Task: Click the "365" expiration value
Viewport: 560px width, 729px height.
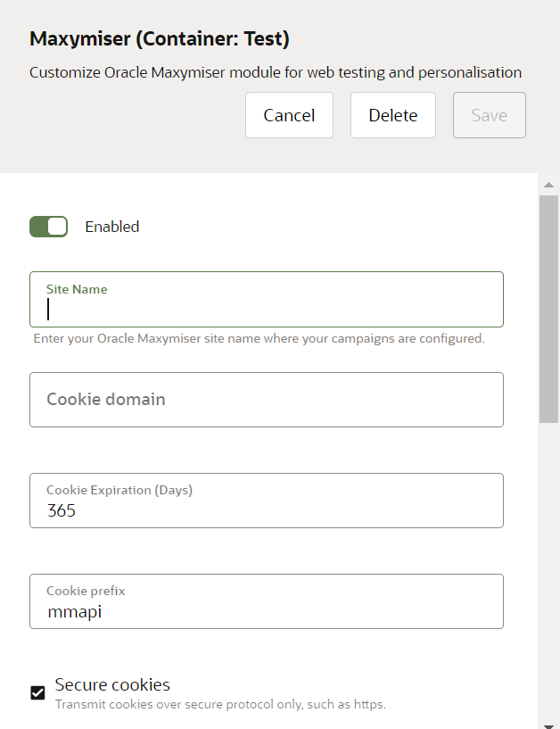Action: tap(62, 511)
